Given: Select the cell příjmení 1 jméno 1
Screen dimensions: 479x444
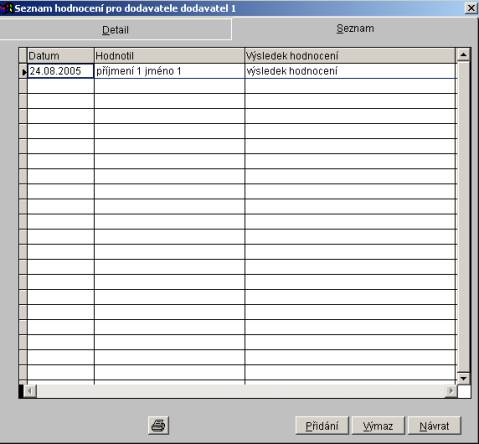Looking at the screenshot, I should point(169,71).
